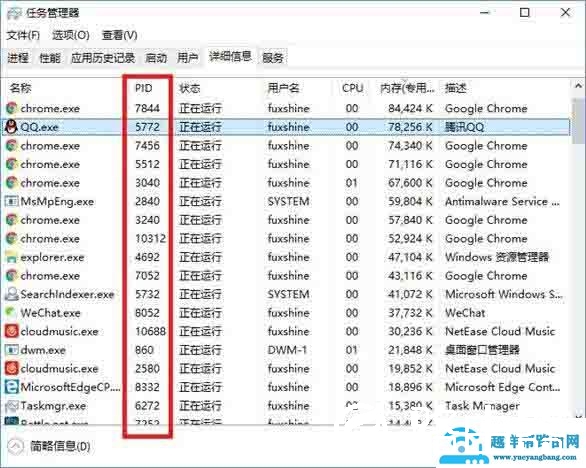Click the 桌面窗口管理器 description

(482, 350)
